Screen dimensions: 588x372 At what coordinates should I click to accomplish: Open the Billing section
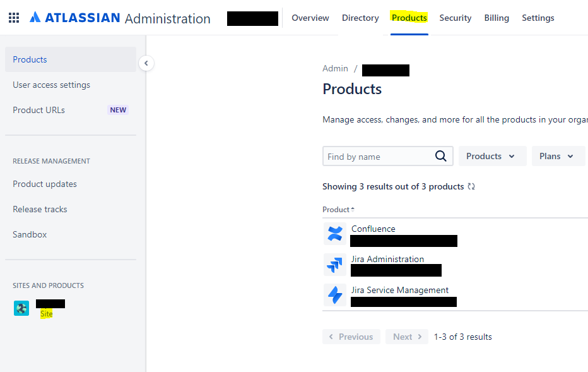coord(496,18)
